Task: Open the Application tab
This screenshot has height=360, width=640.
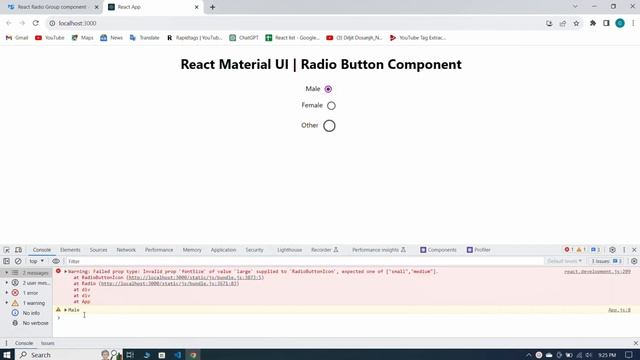Action: click(223, 250)
